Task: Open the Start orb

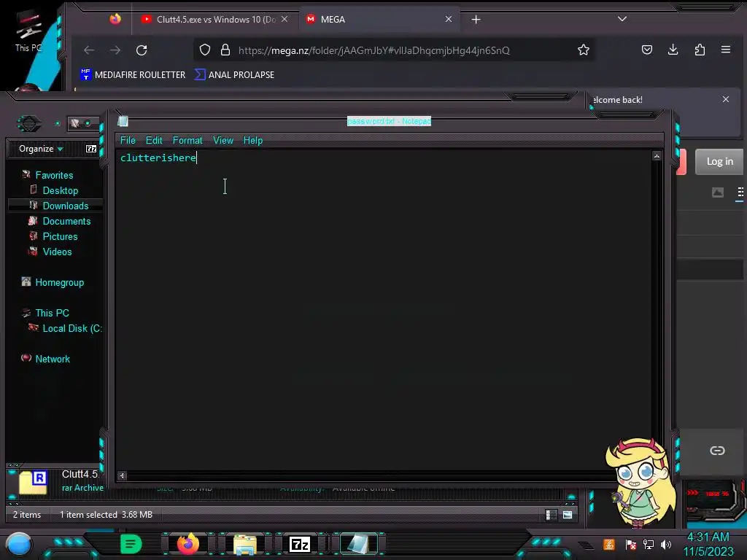Action: pyautogui.click(x=19, y=545)
